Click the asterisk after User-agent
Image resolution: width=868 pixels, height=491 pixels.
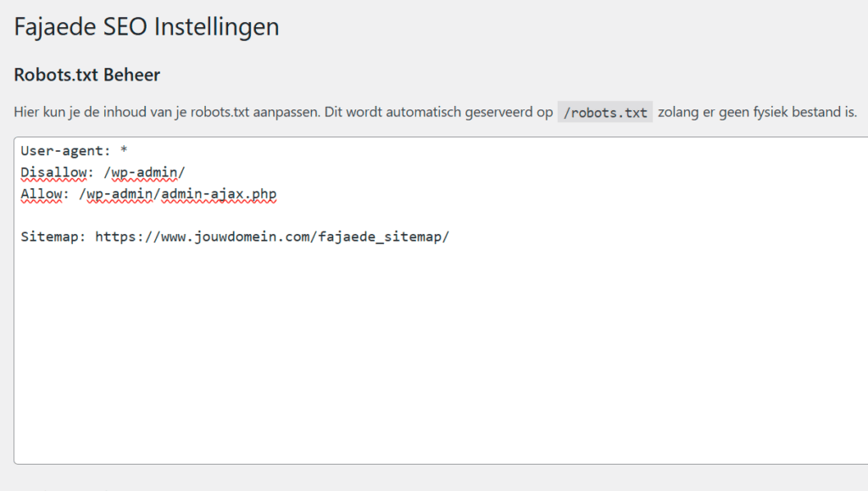(x=124, y=151)
